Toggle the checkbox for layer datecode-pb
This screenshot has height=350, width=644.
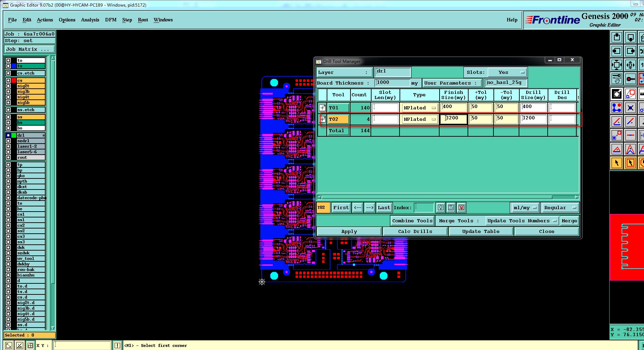pos(8,198)
